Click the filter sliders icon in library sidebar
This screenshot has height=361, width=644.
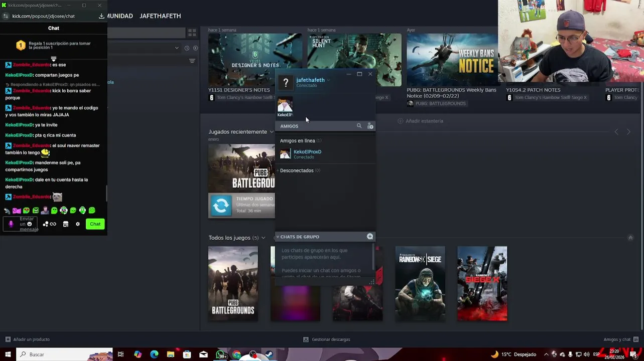click(x=192, y=61)
